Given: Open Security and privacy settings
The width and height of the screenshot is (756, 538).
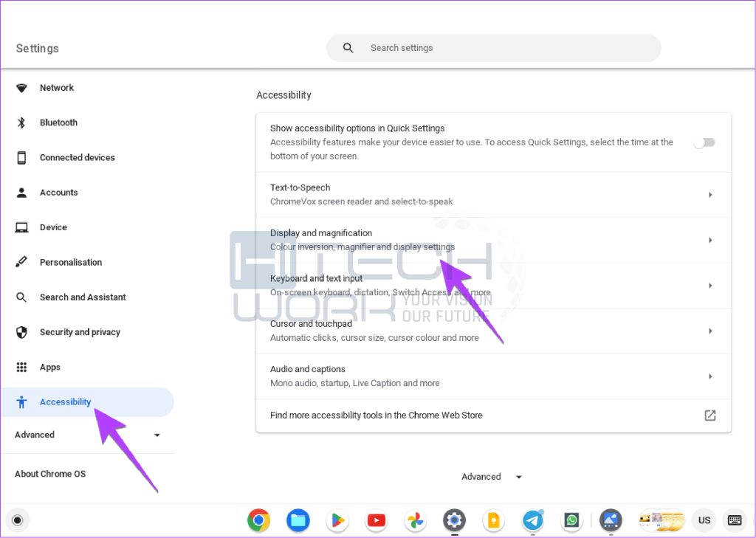Looking at the screenshot, I should (x=80, y=332).
